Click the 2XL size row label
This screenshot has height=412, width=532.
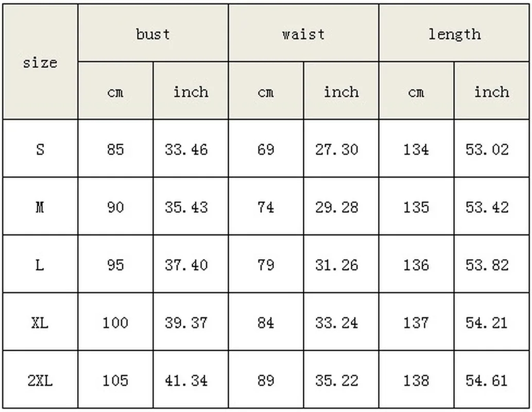[x=40, y=381]
